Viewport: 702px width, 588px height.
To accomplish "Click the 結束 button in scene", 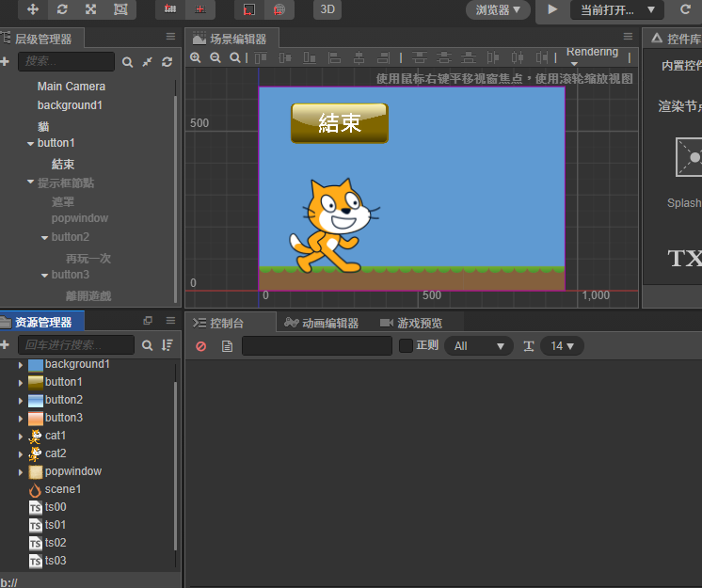I will (x=340, y=123).
